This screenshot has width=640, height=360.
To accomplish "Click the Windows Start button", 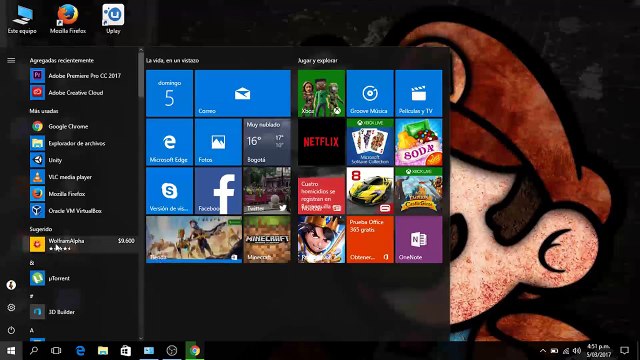I will [11, 351].
